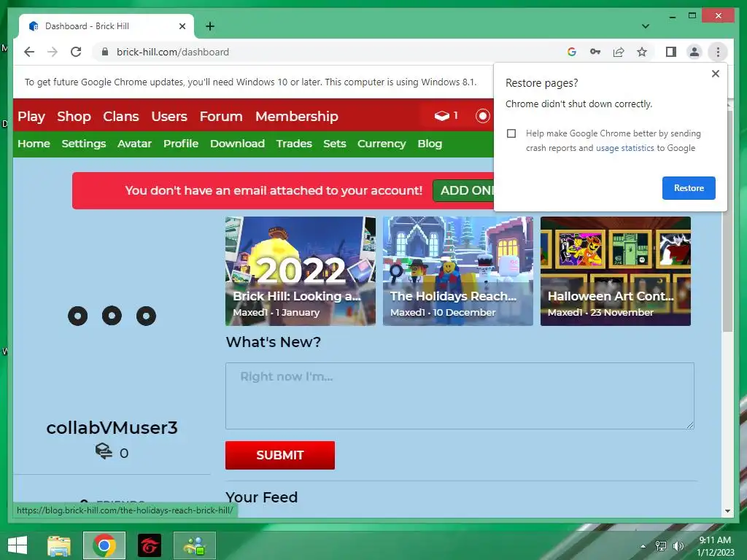Open the green people taskbar app

[x=194, y=545]
